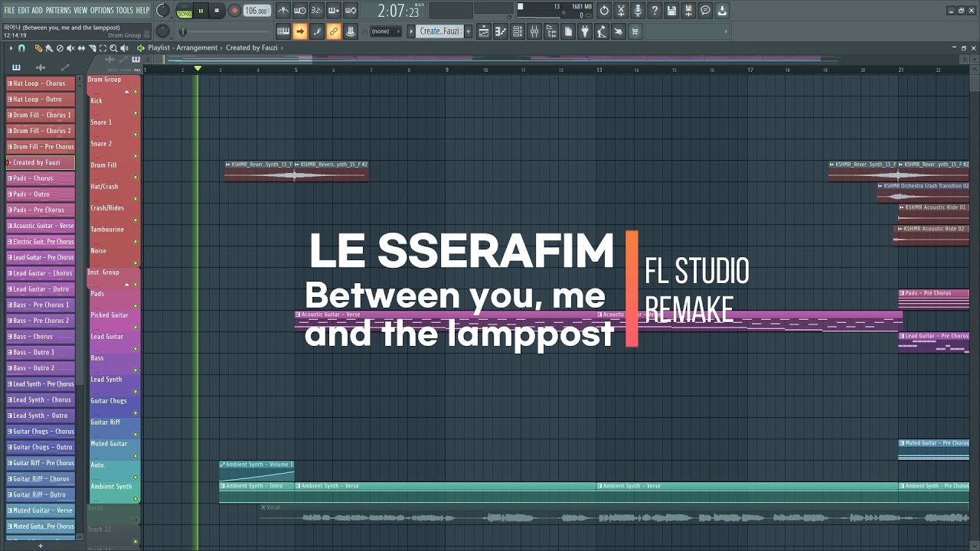Click the microphone recording icon
Viewport: 980px width, 551px height.
click(x=638, y=11)
